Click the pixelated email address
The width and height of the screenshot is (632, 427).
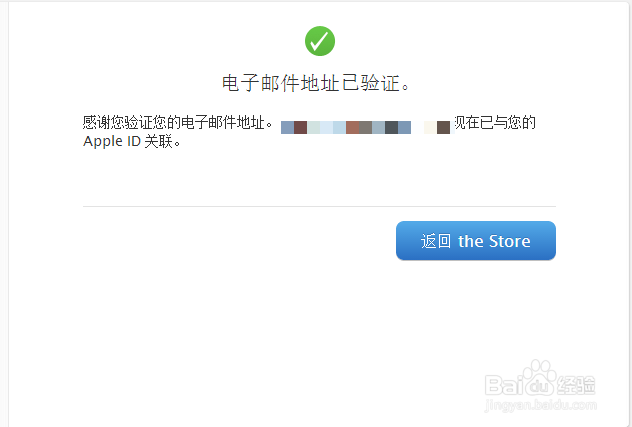pos(365,127)
